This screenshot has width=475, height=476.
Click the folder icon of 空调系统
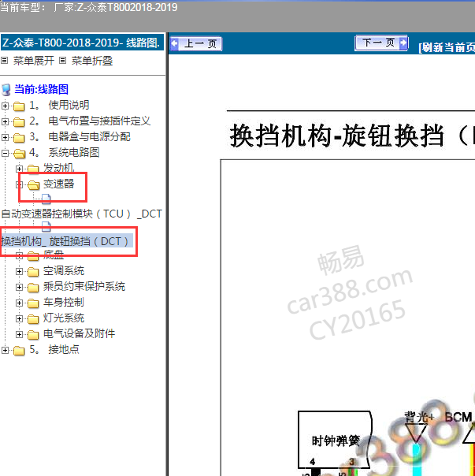coord(33,272)
